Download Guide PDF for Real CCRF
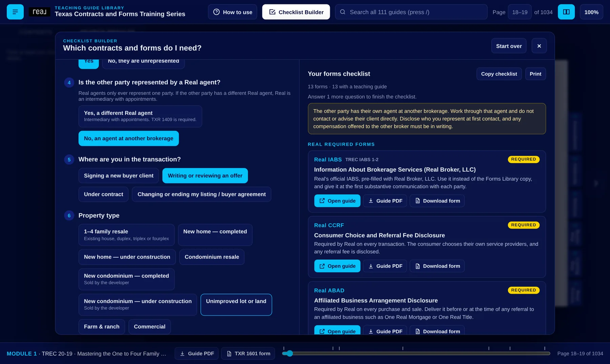Image resolution: width=610 pixels, height=364 pixels. pyautogui.click(x=385, y=266)
